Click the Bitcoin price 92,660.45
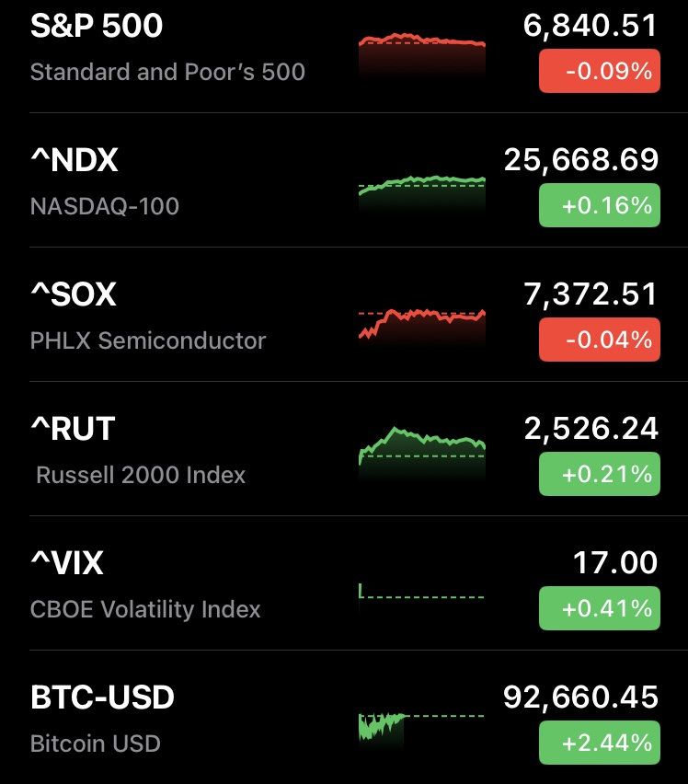Screen dimensions: 688x784 pos(580,698)
